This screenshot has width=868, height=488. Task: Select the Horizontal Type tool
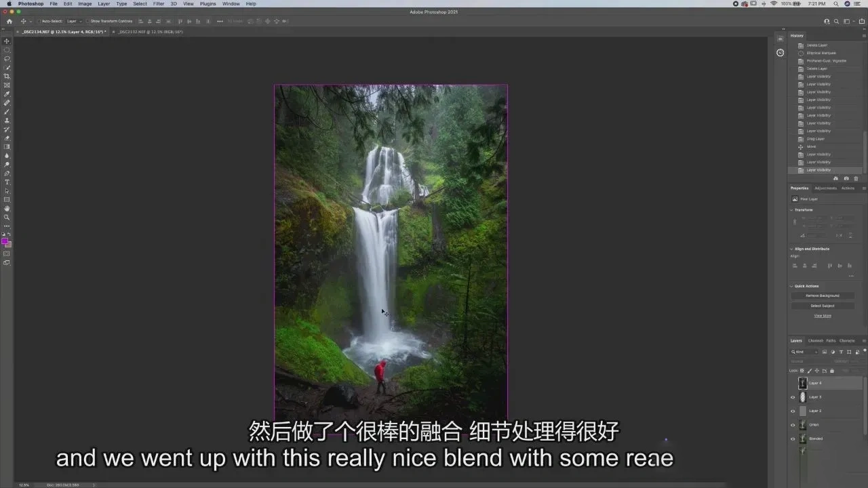pyautogui.click(x=7, y=182)
